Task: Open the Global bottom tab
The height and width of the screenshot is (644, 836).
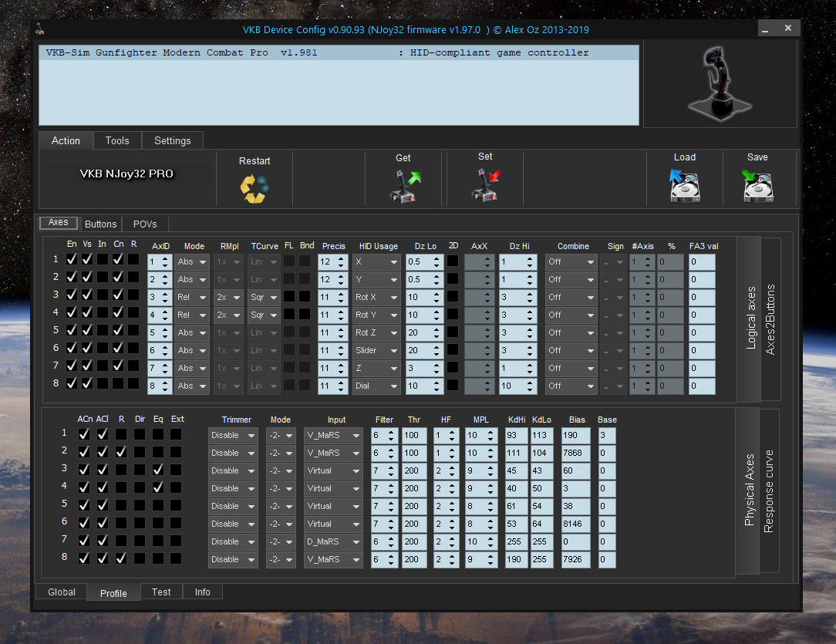Action: (62, 592)
